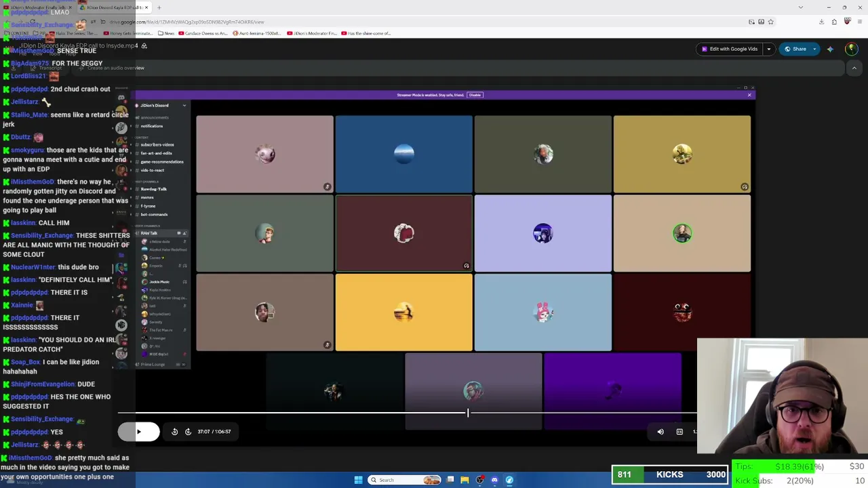Open the game-recommendations channel
The image size is (868, 488).
(161, 162)
